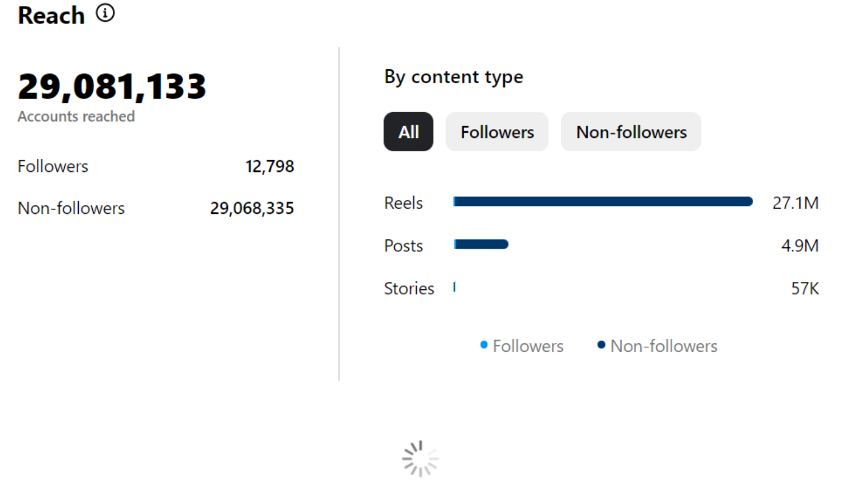Click the Posts reach bar
This screenshot has width=868, height=498.
tap(481, 245)
